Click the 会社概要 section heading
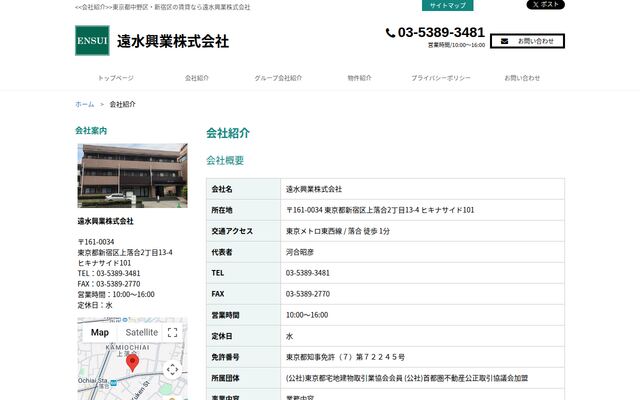 pos(225,160)
